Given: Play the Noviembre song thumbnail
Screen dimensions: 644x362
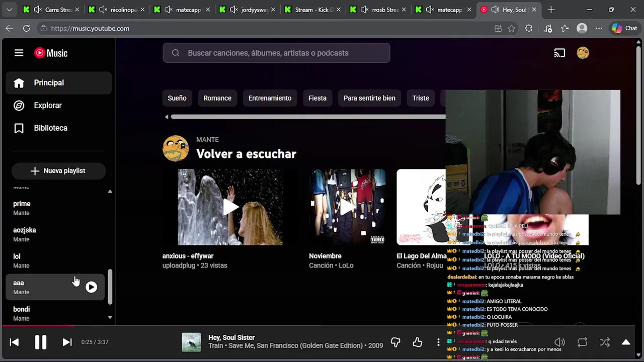Looking at the screenshot, I should click(x=347, y=207).
